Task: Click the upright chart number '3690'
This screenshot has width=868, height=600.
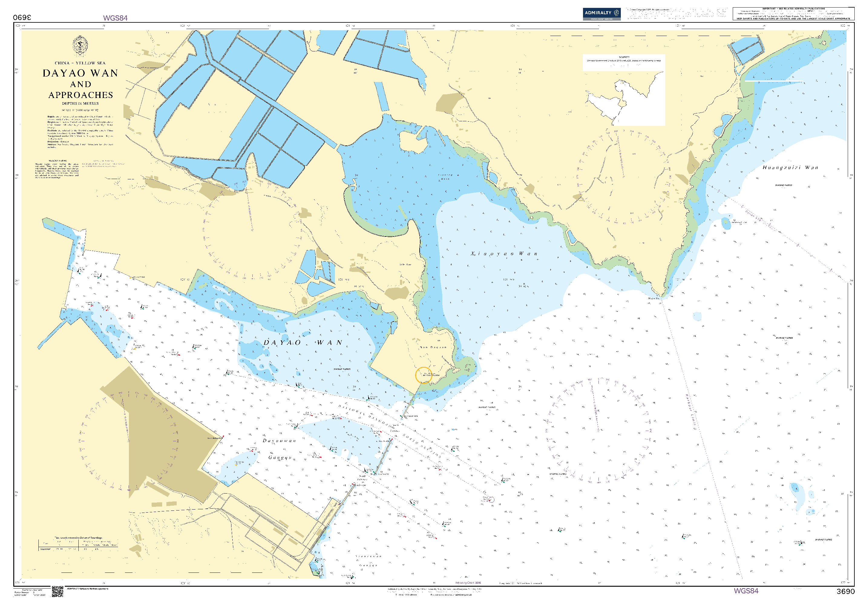Action: (x=845, y=591)
